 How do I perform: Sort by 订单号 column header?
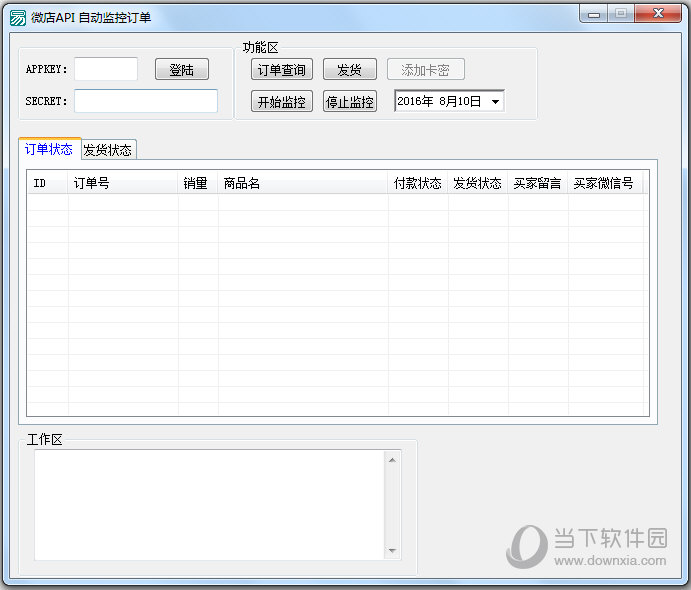123,183
